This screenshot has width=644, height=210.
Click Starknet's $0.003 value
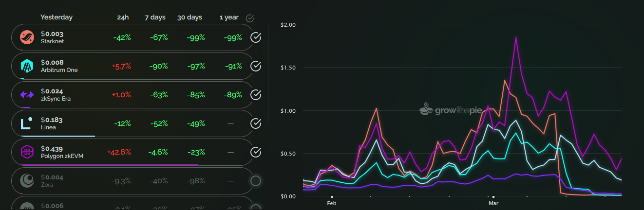click(x=52, y=34)
